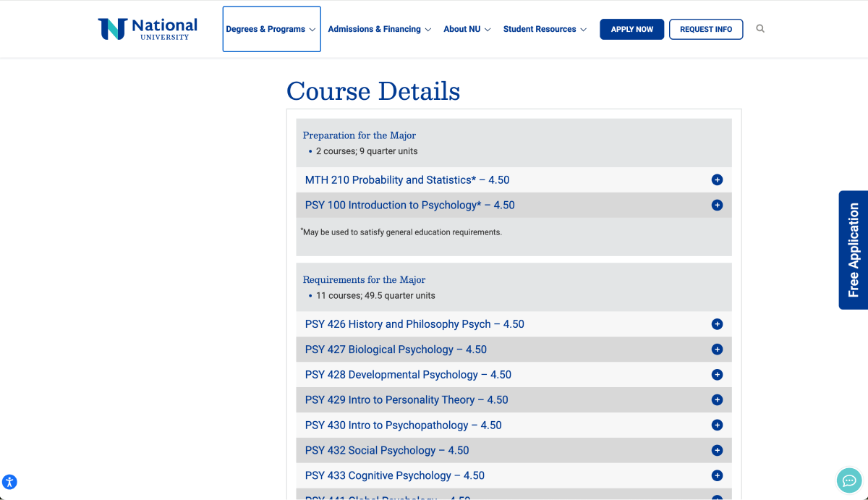This screenshot has height=500, width=868.
Task: Open the live chat widget
Action: pyautogui.click(x=848, y=480)
